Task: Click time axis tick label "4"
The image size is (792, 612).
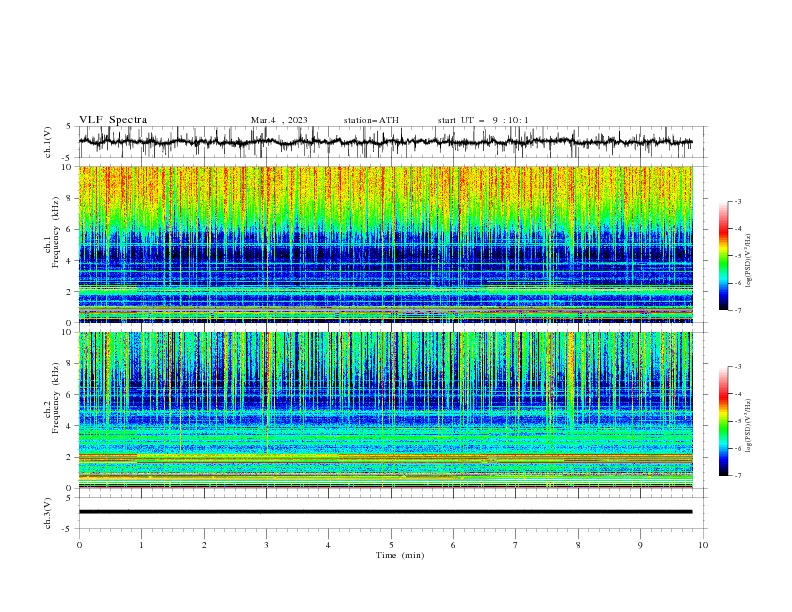Action: (x=328, y=545)
